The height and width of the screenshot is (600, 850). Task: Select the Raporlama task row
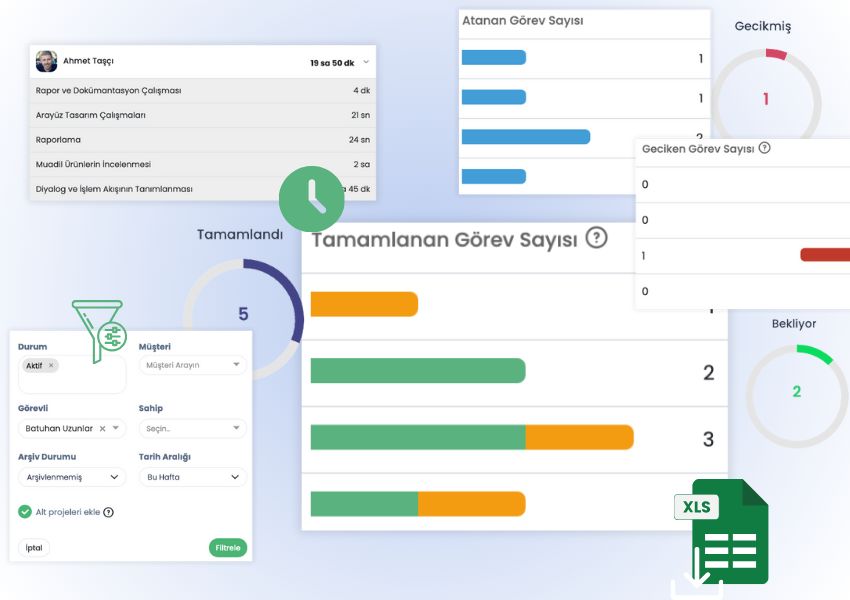click(x=202, y=140)
